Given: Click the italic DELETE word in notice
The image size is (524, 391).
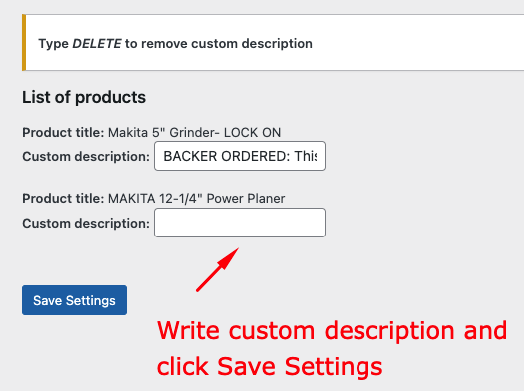Looking at the screenshot, I should (97, 43).
